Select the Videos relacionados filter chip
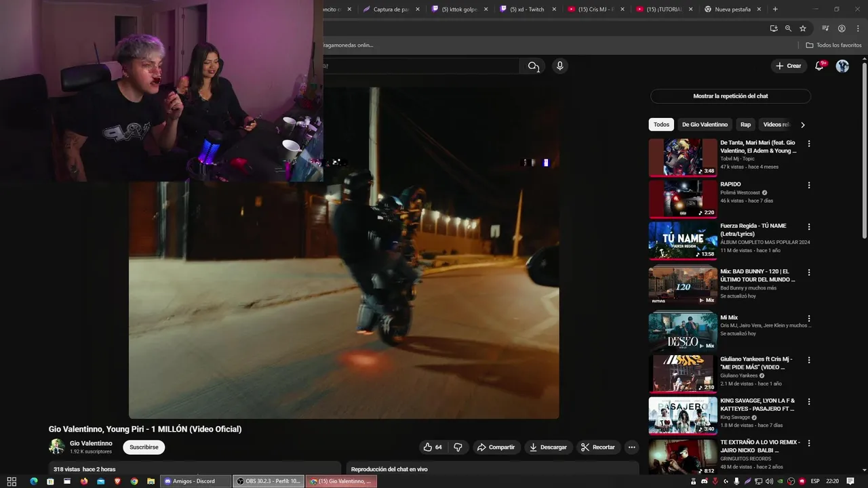The width and height of the screenshot is (868, 488). click(776, 125)
